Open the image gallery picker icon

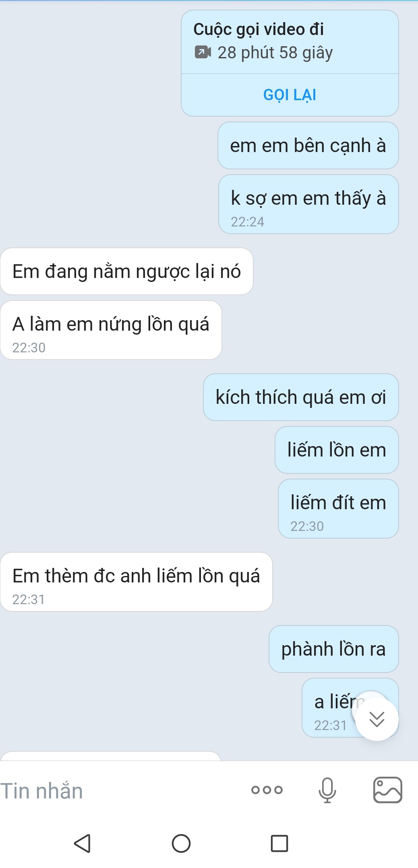pos(387,790)
